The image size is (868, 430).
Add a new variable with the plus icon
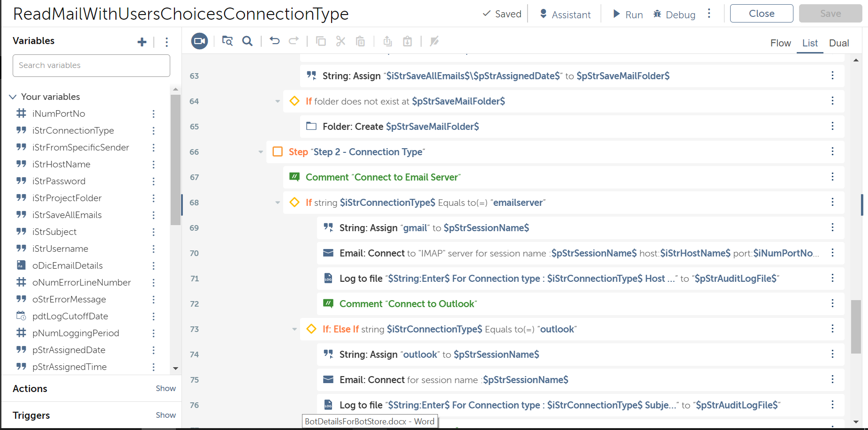142,42
